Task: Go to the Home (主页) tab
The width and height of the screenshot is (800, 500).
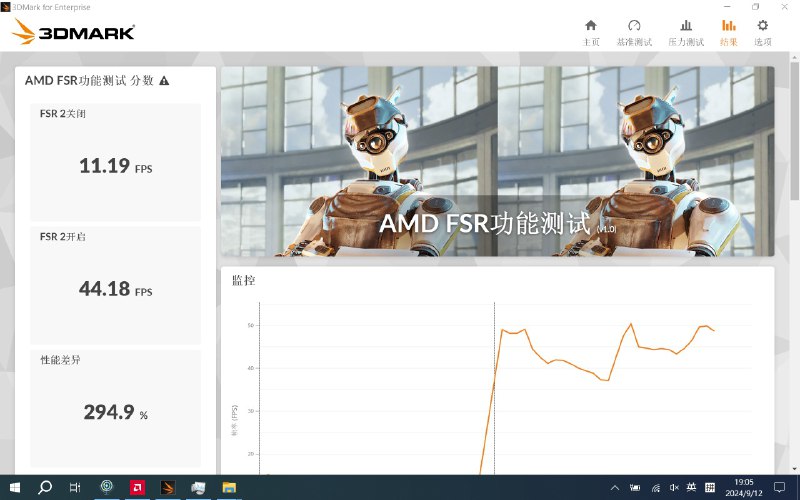Action: [x=591, y=32]
